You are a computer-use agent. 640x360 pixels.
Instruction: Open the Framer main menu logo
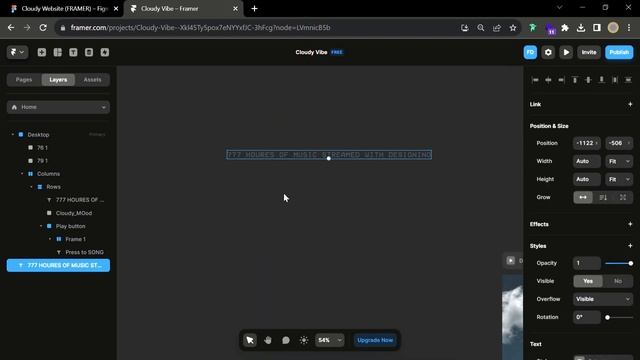pyautogui.click(x=17, y=52)
